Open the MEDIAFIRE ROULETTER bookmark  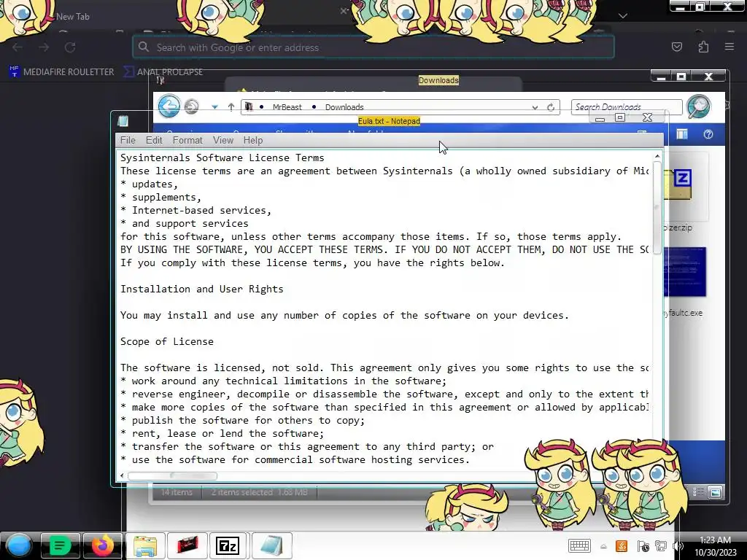pyautogui.click(x=62, y=72)
